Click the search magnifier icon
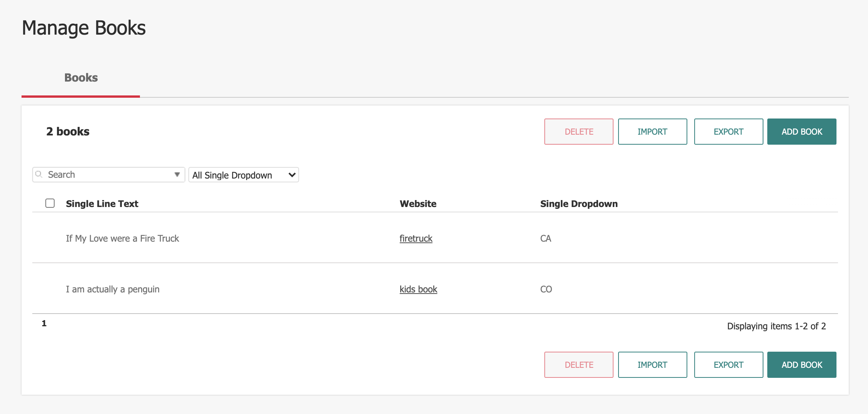Viewport: 868px width, 414px height. [39, 175]
